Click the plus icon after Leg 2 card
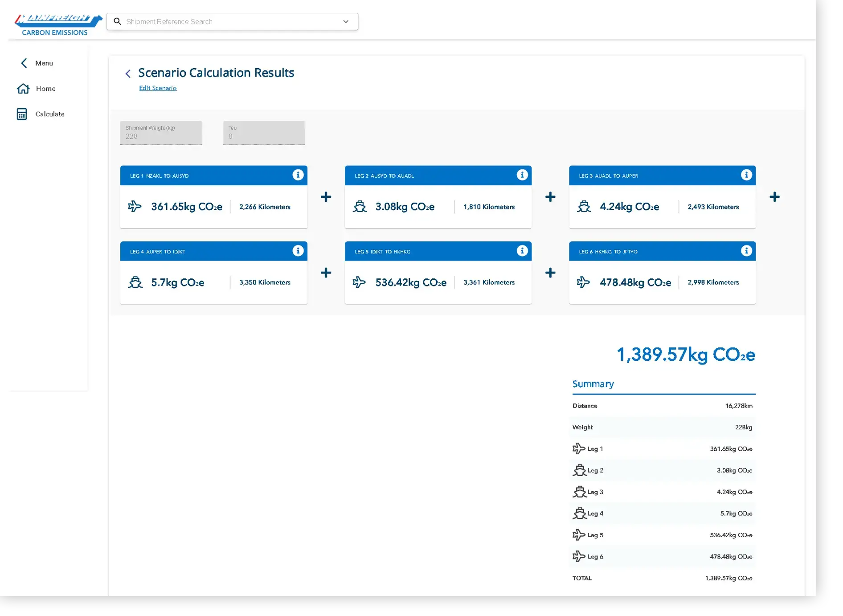843x616 pixels. [x=550, y=197]
